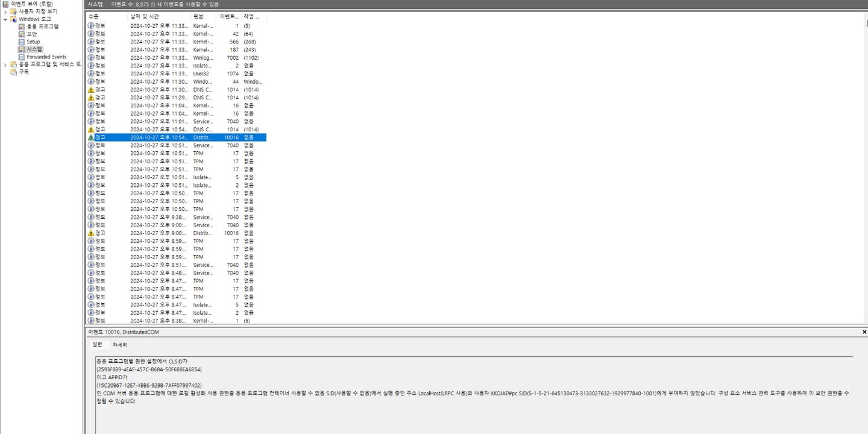Click warning icon of DNS 11:30 event
This screenshot has height=434, width=868.
pos(91,89)
